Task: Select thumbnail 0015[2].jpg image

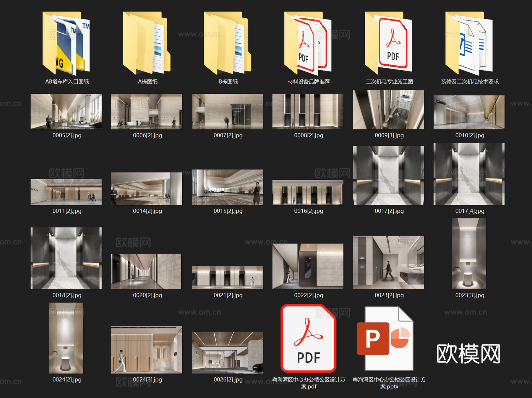Action: pos(227,187)
